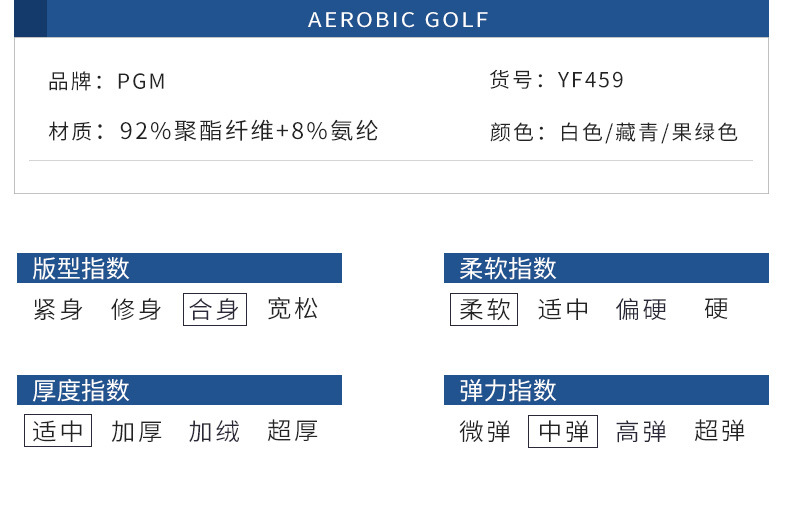Click boxed 适中 under 厚度指数

tap(58, 432)
